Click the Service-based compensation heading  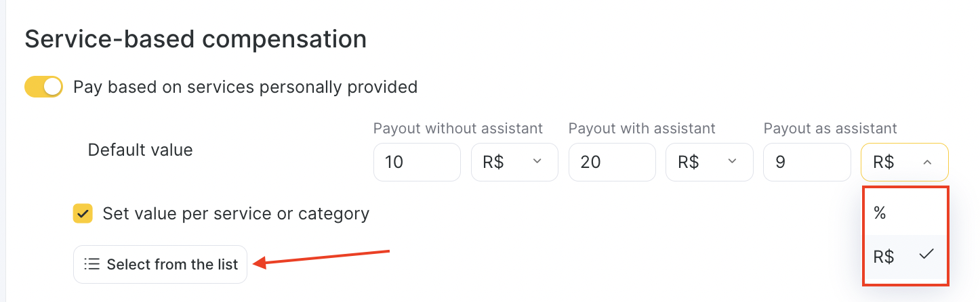[x=196, y=39]
